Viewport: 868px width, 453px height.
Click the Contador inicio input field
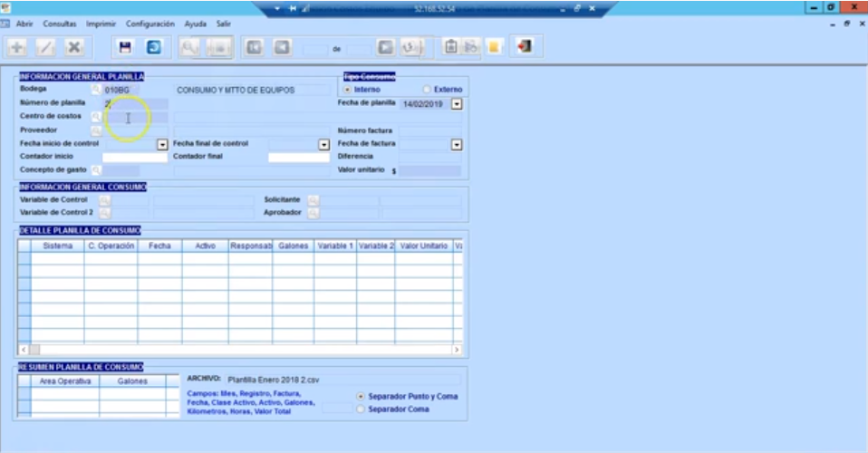(134, 158)
